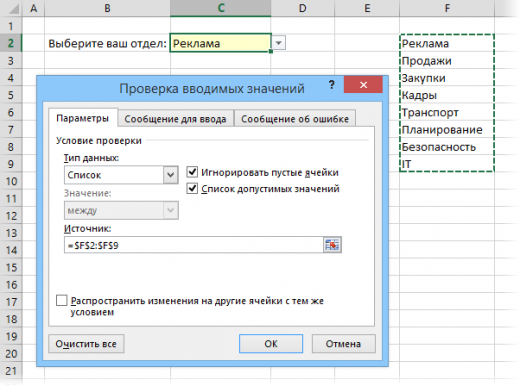Click the Источник input field with =$F$2:$F$9
The image size is (520, 386).
coord(193,245)
